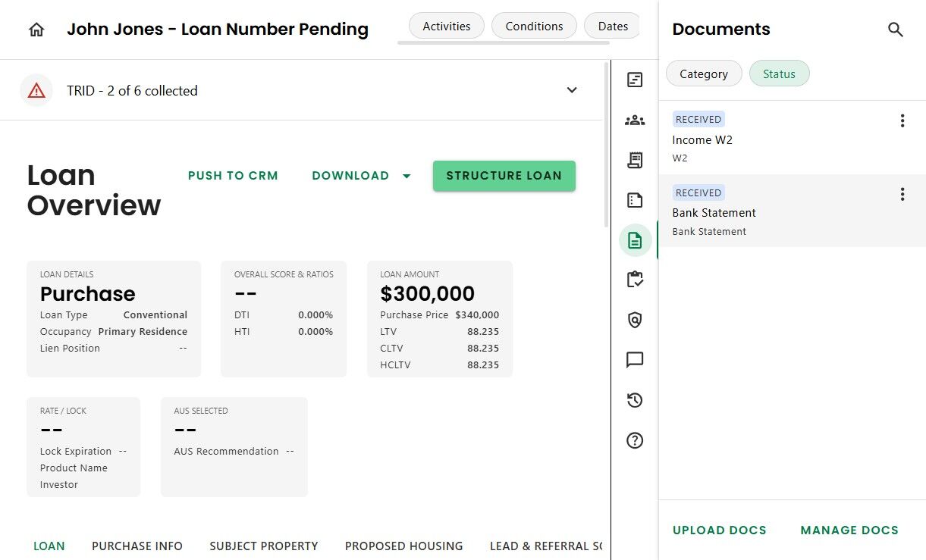Open the history clock sidebar icon
This screenshot has width=926, height=560.
click(x=635, y=400)
